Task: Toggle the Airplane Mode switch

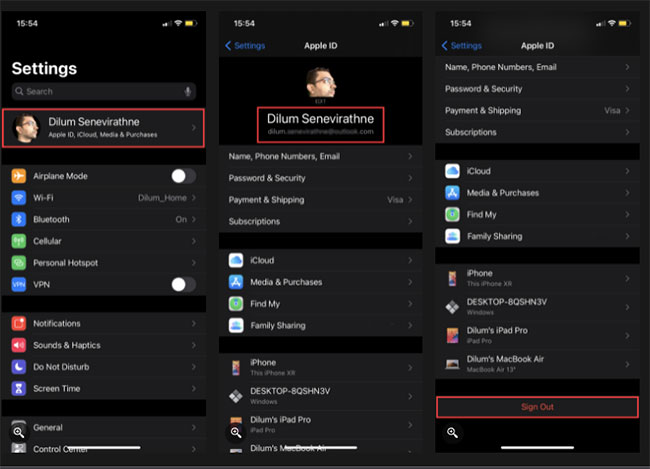Action: click(184, 176)
